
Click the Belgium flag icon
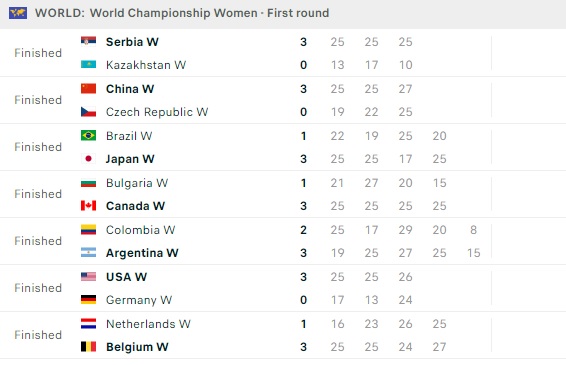pos(88,347)
